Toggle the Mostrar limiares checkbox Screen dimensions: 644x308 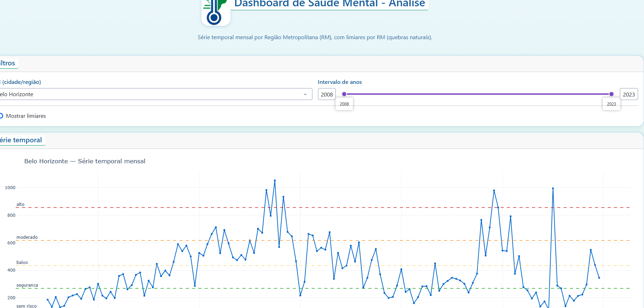click(x=1, y=116)
